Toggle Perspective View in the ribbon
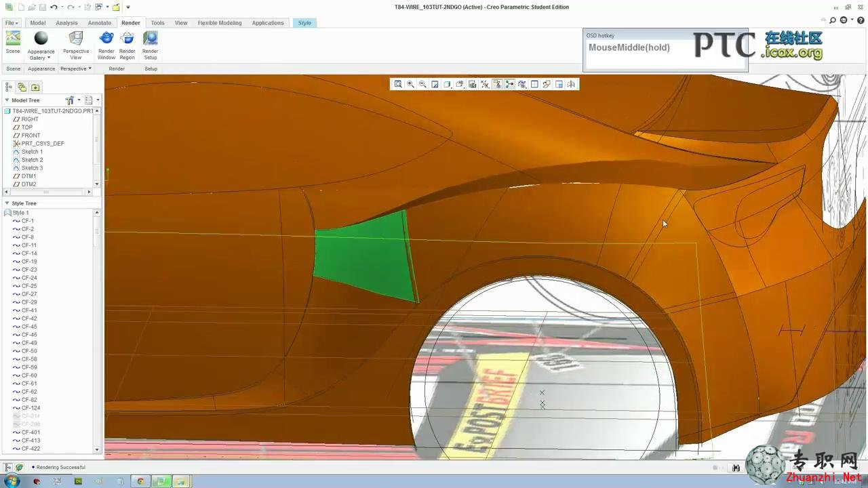Viewport: 868px width, 488px height. (x=76, y=38)
